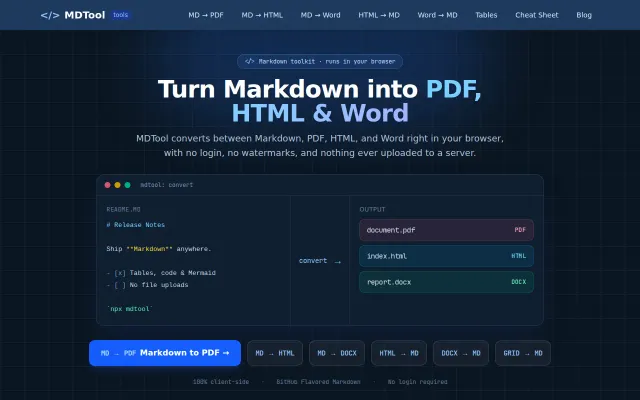Screen dimensions: 640x400
Task: Click the 'Ship **Markdown** anywhere.' line
Action: [159, 249]
